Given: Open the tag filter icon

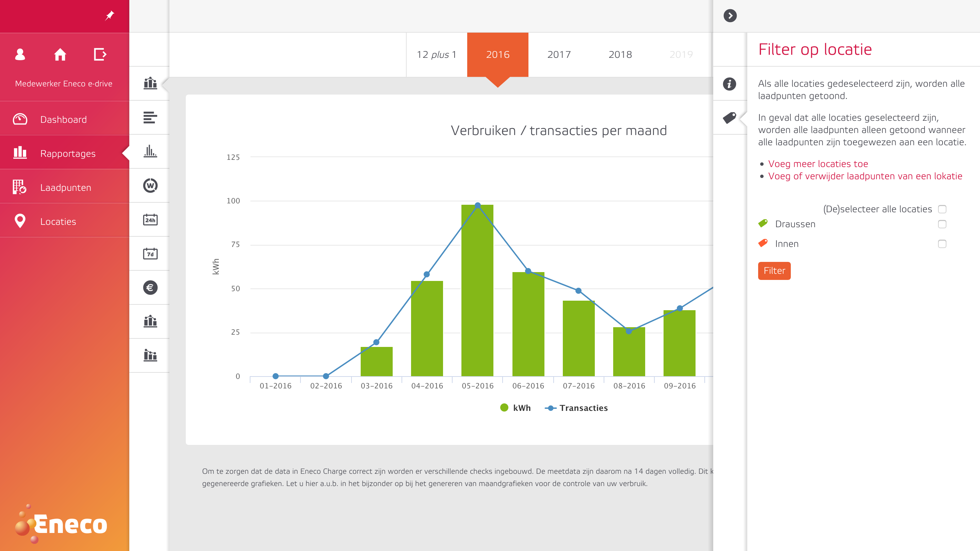Looking at the screenshot, I should [x=729, y=117].
